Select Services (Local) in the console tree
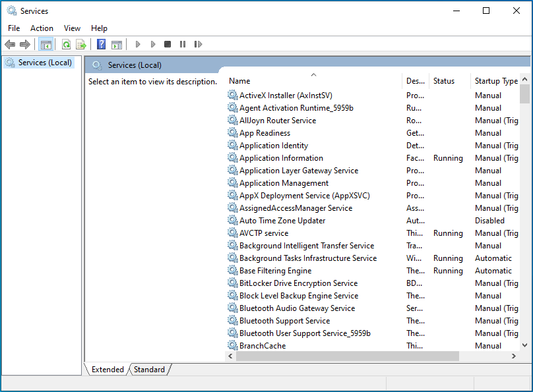This screenshot has width=533, height=392. tap(45, 63)
